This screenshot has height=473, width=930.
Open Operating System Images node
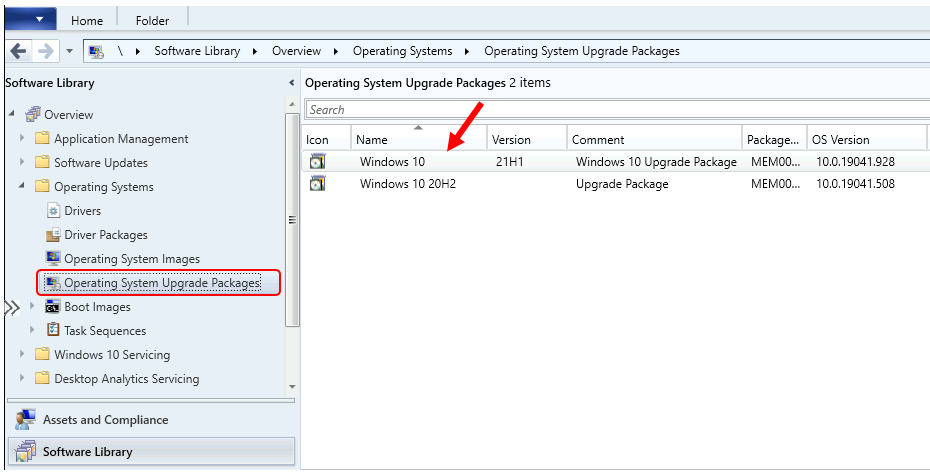point(132,259)
